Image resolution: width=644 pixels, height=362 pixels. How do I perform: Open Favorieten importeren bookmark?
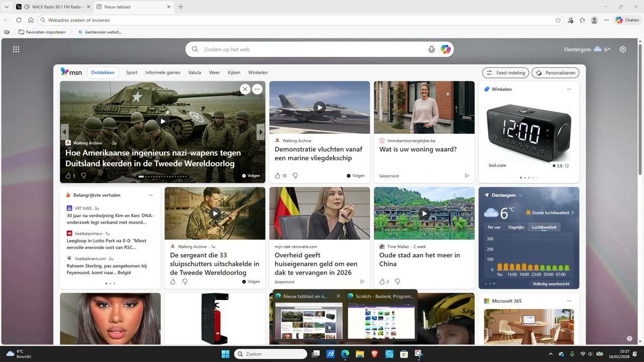click(42, 32)
